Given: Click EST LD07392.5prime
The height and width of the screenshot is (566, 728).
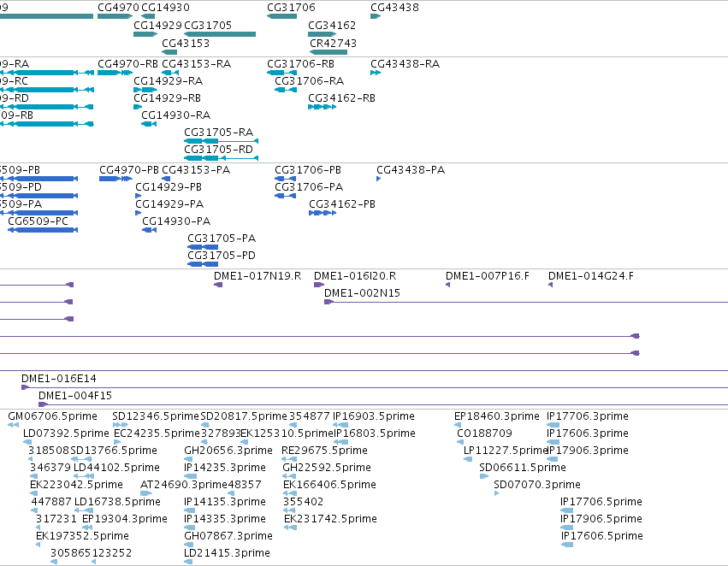Looking at the screenshot, I should pyautogui.click(x=66, y=433).
